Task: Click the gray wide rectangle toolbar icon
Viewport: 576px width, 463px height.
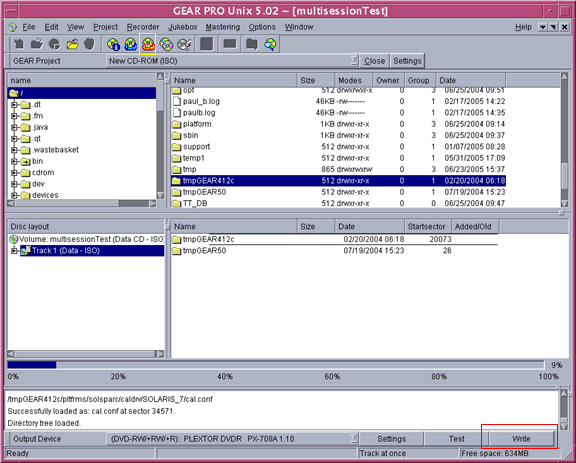Action: 230,44
